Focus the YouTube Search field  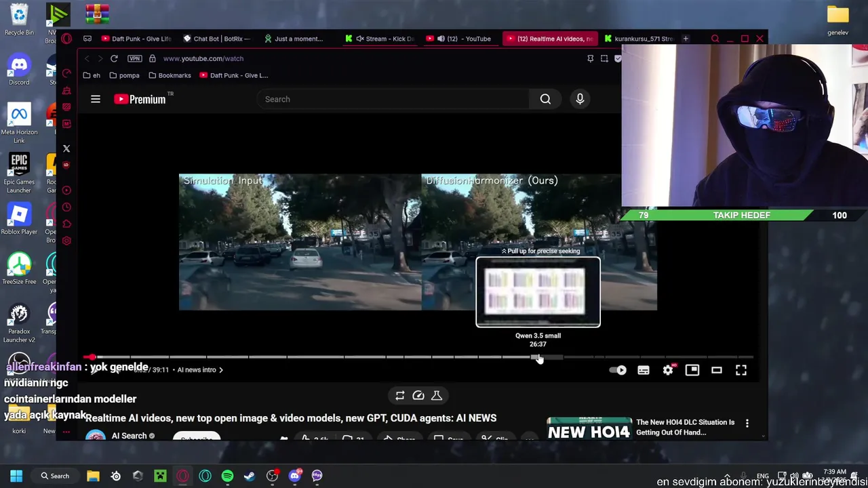[x=393, y=99]
